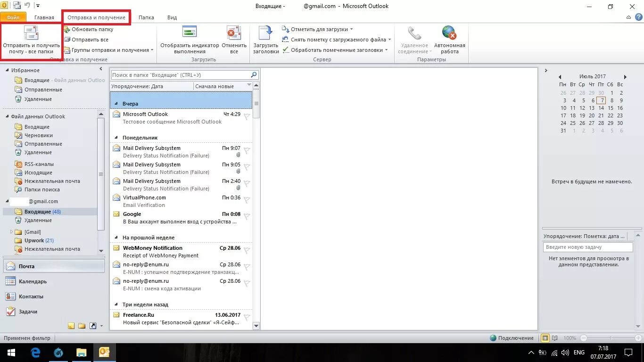Open Нежелательная почта under Outlook data file
The image size is (644, 362).
tap(52, 181)
